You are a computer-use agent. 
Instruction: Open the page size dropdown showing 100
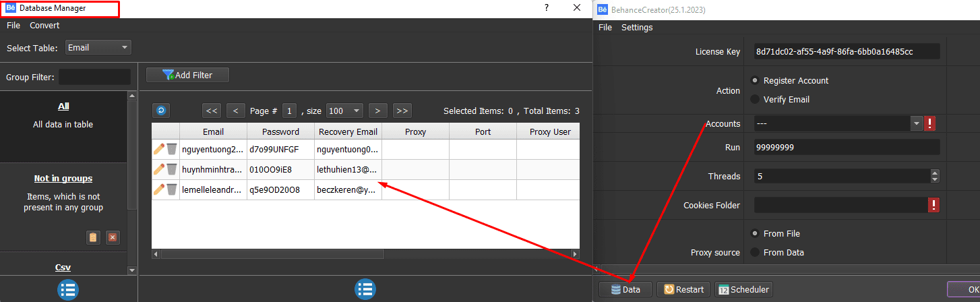[344, 111]
